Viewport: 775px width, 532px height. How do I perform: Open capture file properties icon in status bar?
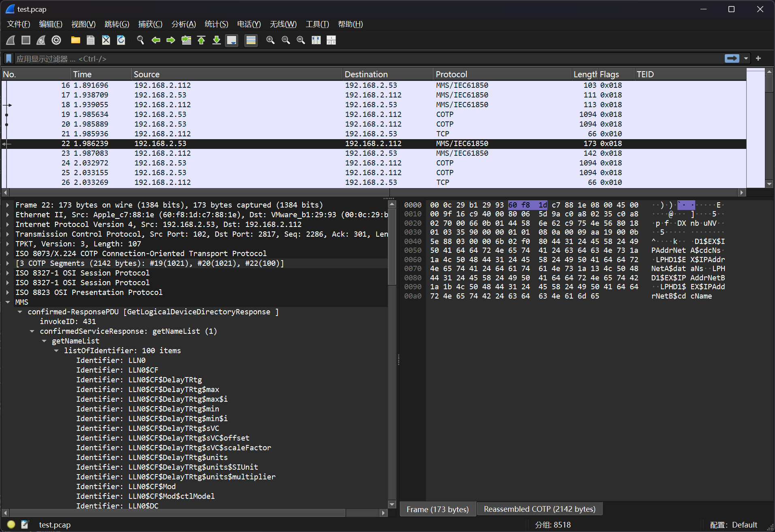tap(25, 524)
